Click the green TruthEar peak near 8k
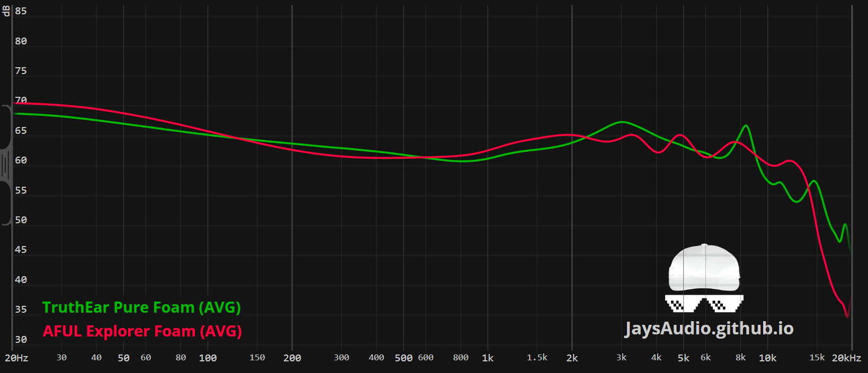The image size is (868, 373). click(746, 126)
